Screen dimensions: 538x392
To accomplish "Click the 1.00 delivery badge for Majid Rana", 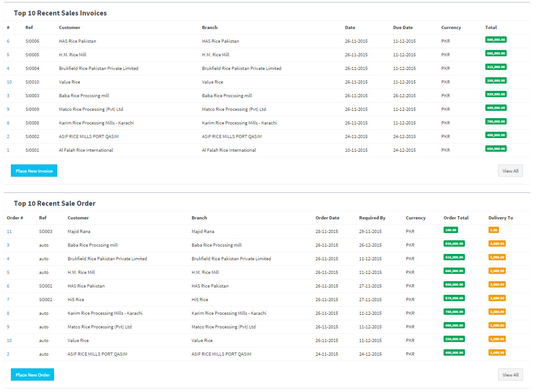I will (x=494, y=230).
